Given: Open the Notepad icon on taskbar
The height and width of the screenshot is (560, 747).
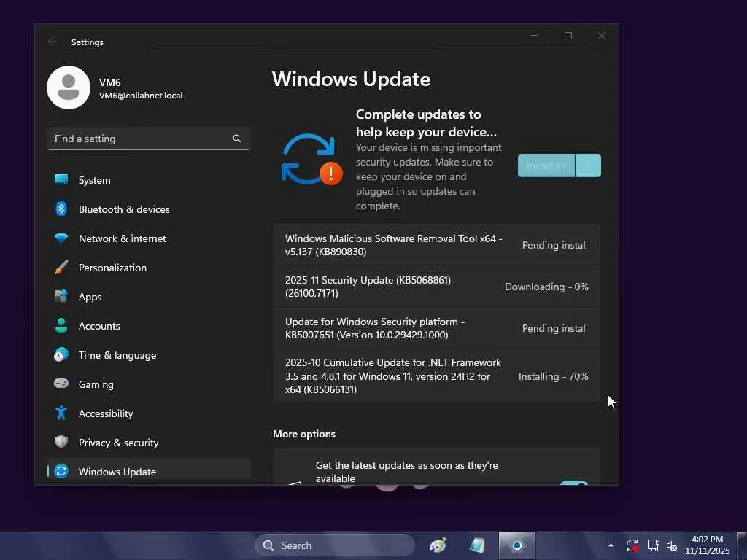Looking at the screenshot, I should click(x=477, y=545).
